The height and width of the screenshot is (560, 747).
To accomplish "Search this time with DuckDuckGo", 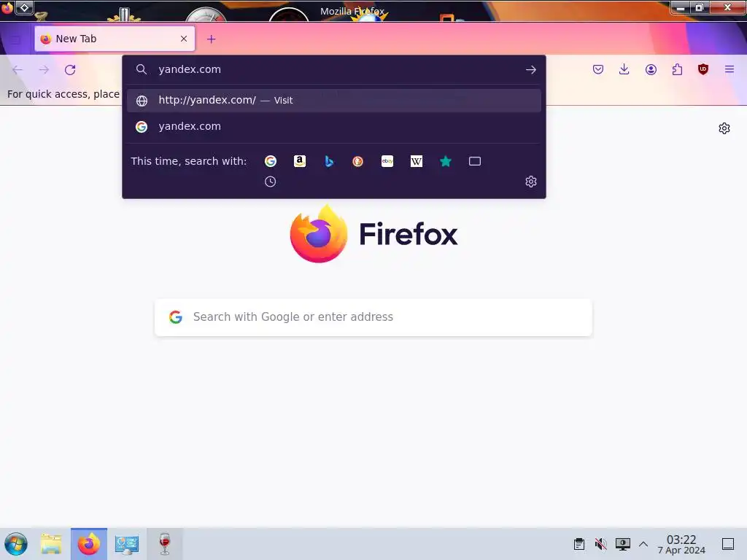I will click(x=357, y=161).
